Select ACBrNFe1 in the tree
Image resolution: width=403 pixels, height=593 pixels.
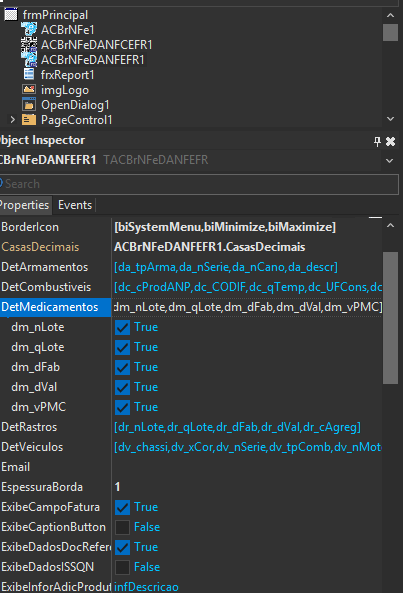click(68, 30)
